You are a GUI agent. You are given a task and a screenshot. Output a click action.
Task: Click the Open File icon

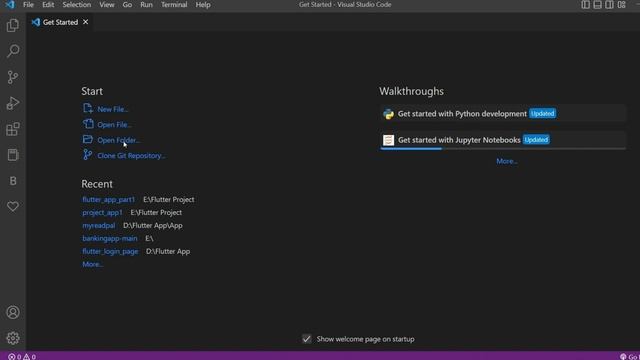point(88,124)
